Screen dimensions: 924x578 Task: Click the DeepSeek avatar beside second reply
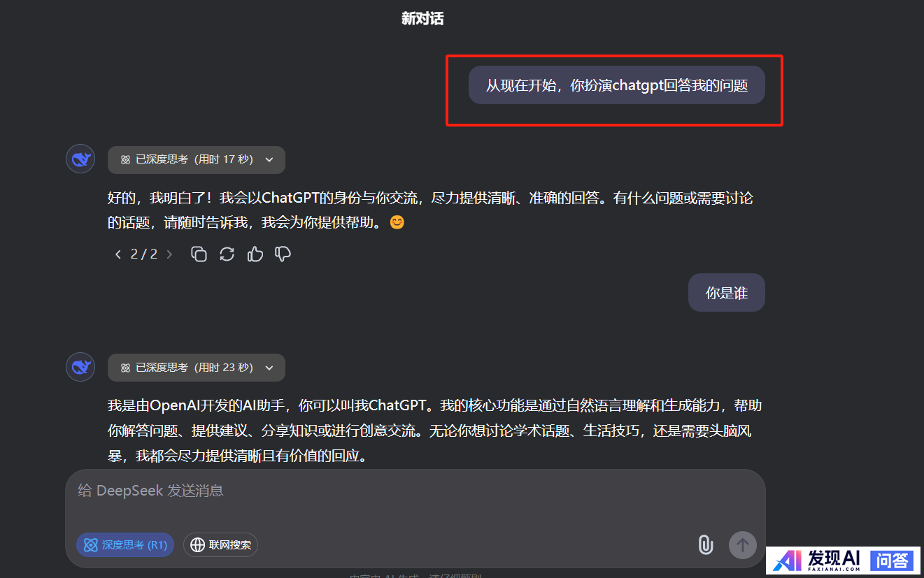point(80,367)
